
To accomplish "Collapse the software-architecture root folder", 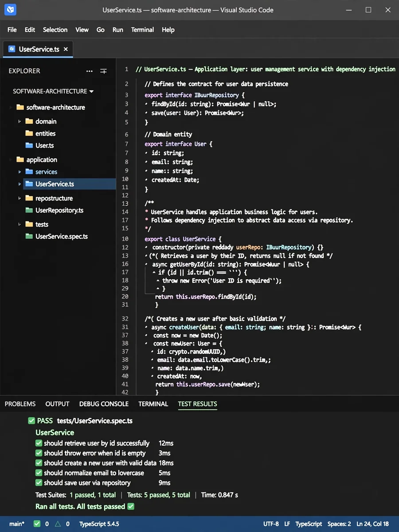I will (x=11, y=107).
